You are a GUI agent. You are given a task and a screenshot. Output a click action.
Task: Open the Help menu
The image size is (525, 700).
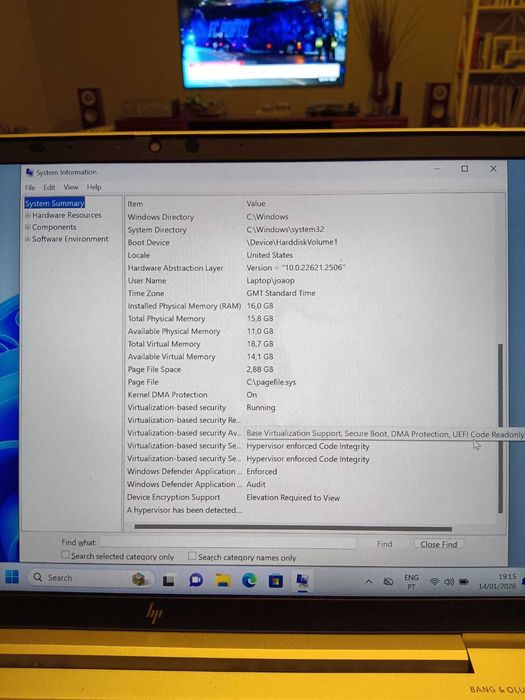point(94,187)
